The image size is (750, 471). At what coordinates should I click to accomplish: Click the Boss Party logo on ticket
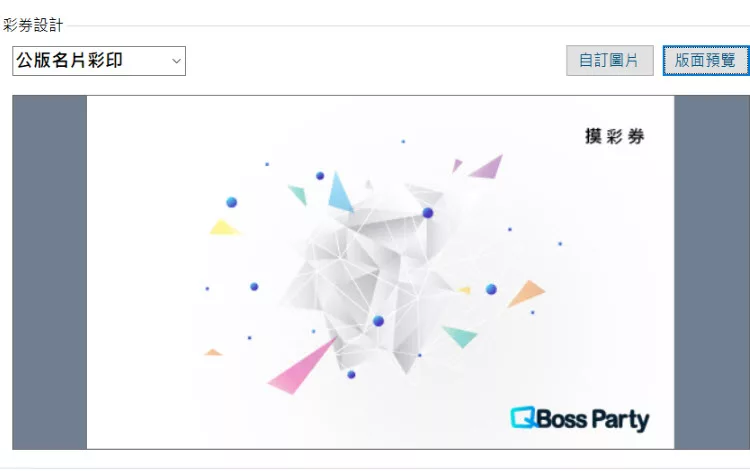click(x=580, y=419)
